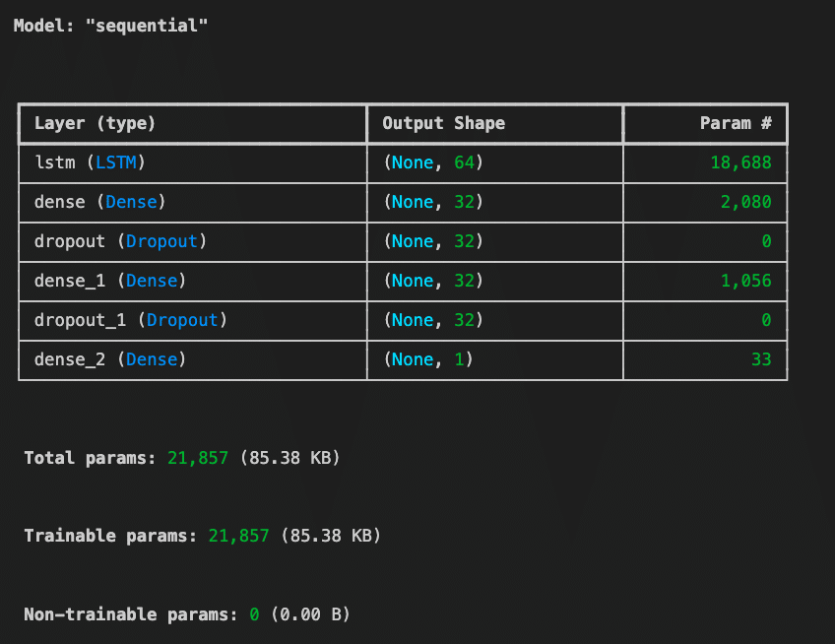The image size is (835, 644).
Task: Click the (None, 1) output shape cell
Action: 427,359
